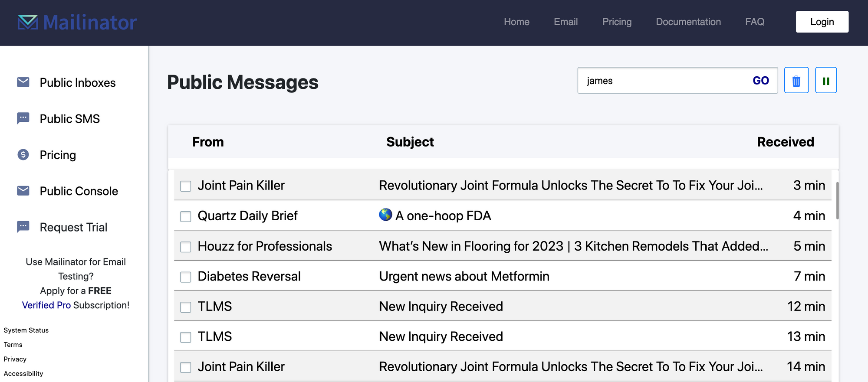The width and height of the screenshot is (868, 382).
Task: Click the Houzz for Professionals sender name
Action: click(265, 246)
